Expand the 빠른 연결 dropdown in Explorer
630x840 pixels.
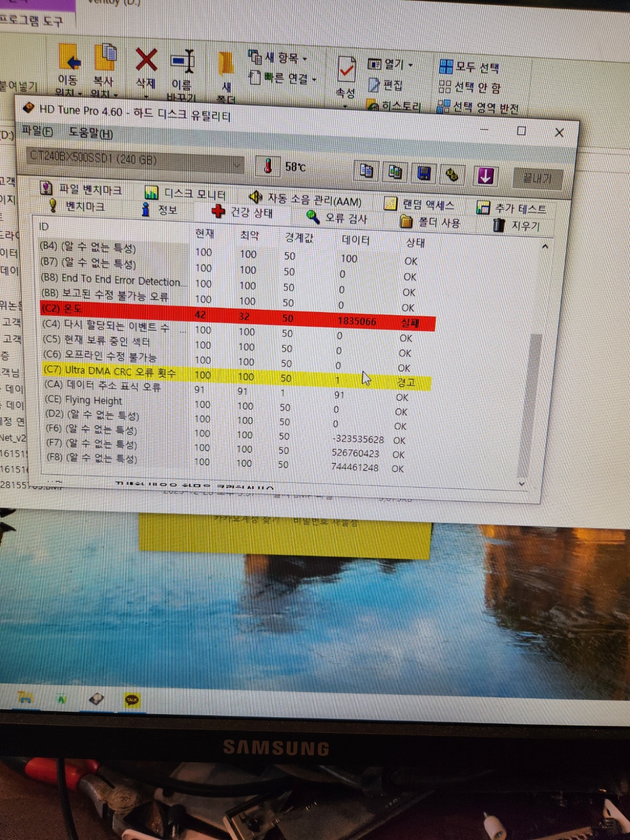pyautogui.click(x=283, y=78)
